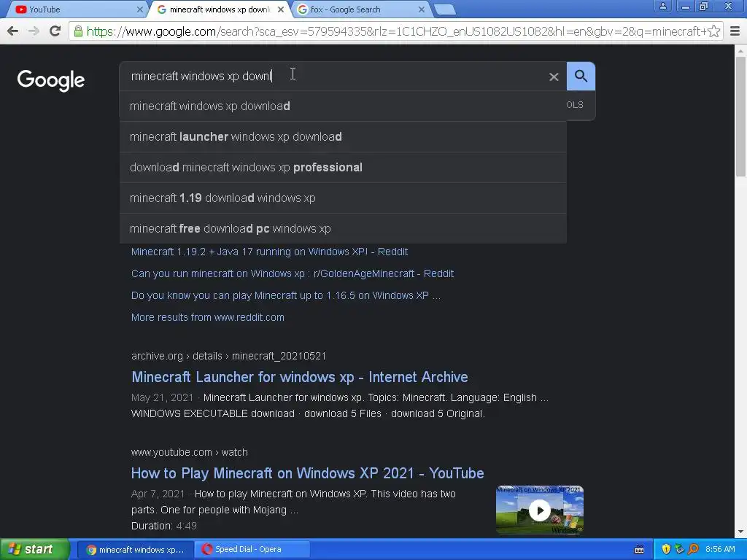
Task: Click the Apr 7, 2021 date text
Action: (158, 494)
